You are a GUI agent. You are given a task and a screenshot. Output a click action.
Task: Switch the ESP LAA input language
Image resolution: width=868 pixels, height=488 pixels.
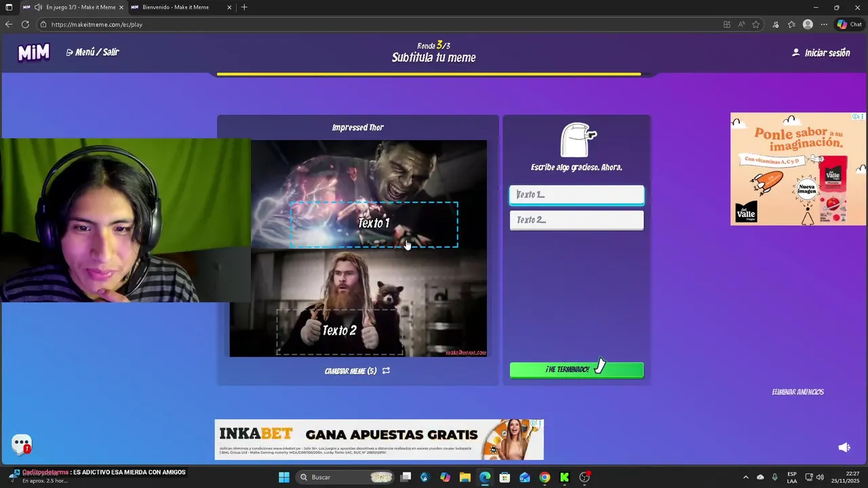click(x=792, y=477)
